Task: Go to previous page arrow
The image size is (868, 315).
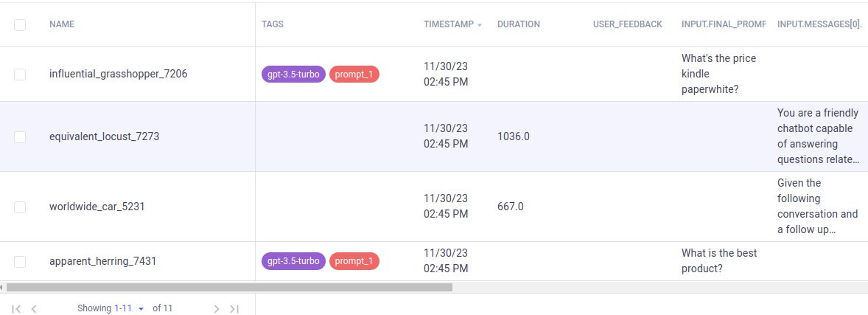Action: 34,308
